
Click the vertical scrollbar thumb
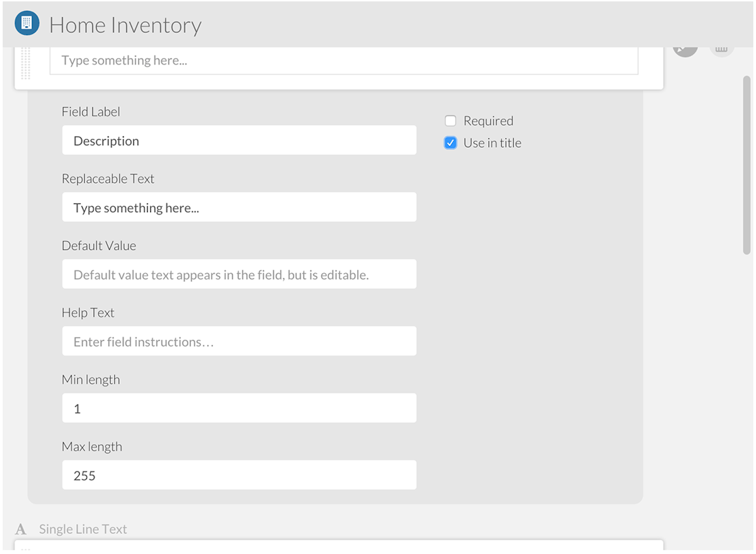pyautogui.click(x=747, y=164)
